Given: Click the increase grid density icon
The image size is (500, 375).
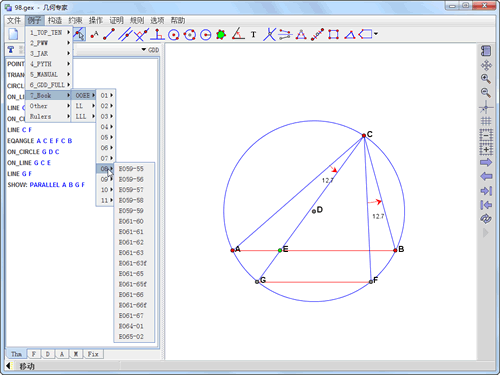Looking at the screenshot, I should 486,149.
